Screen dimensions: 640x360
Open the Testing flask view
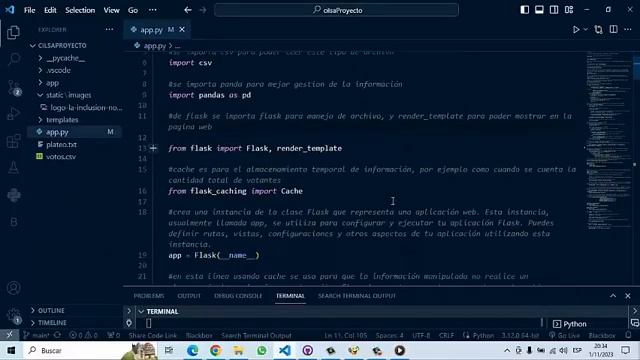coord(13,168)
